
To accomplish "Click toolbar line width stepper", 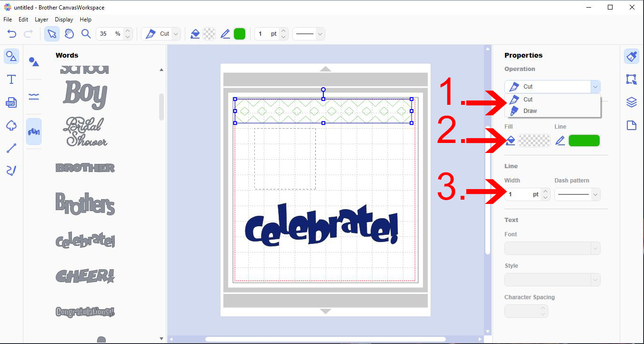I will (283, 34).
